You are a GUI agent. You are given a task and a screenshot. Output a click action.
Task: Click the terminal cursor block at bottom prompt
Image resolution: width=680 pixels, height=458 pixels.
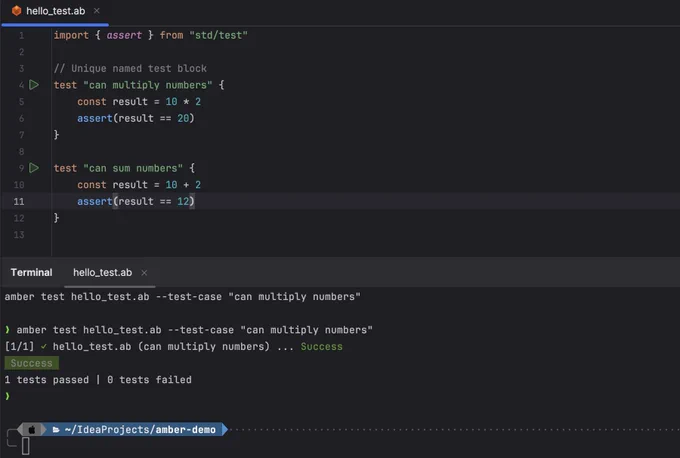26,446
